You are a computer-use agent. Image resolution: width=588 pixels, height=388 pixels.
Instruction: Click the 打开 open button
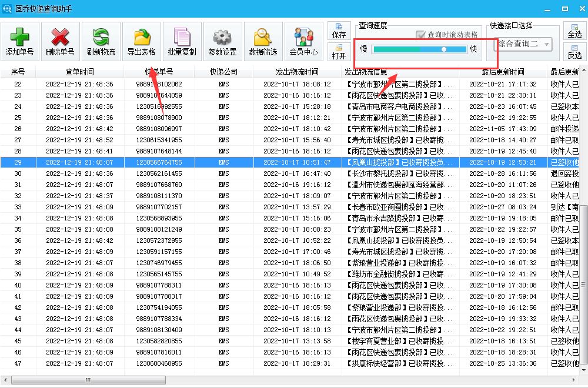pos(339,52)
